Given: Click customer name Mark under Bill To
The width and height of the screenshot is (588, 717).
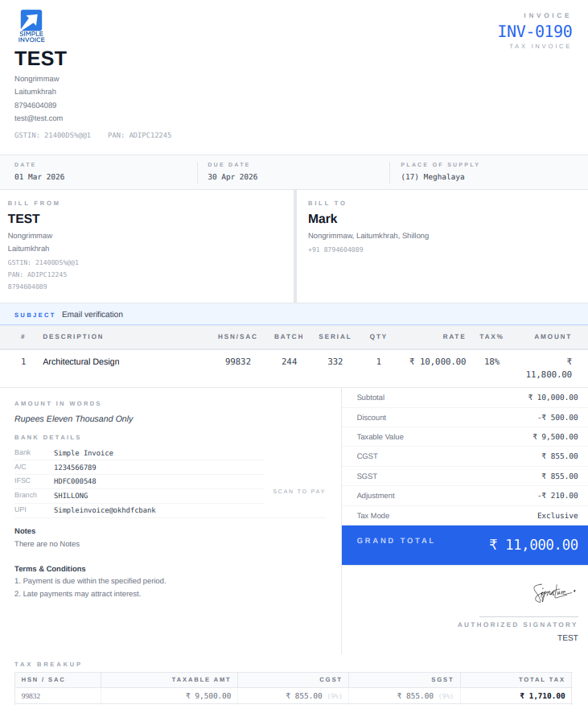Looking at the screenshot, I should point(323,219).
